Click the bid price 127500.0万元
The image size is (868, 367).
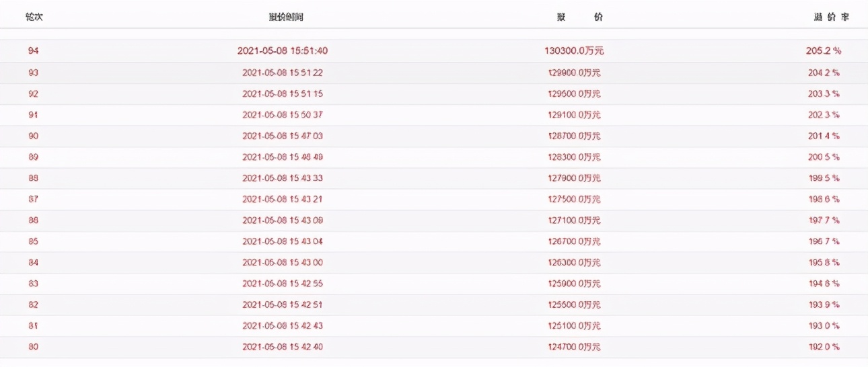click(575, 199)
